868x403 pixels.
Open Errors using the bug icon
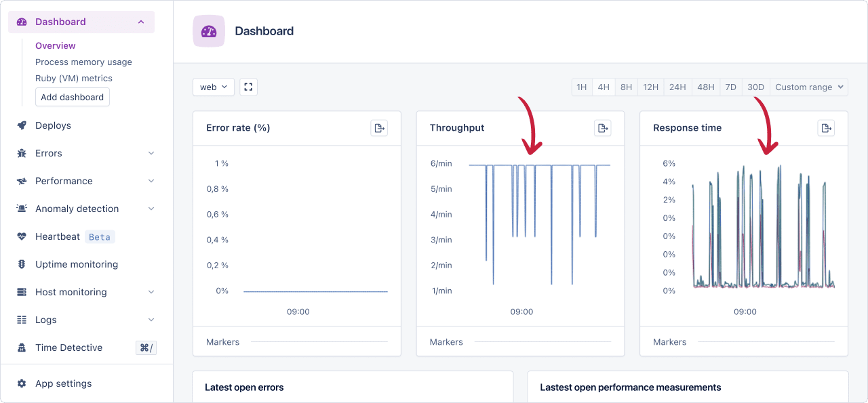point(21,153)
